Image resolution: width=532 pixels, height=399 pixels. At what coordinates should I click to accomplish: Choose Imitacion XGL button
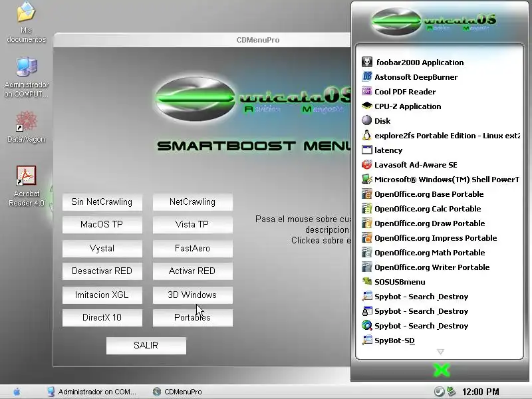102,295
